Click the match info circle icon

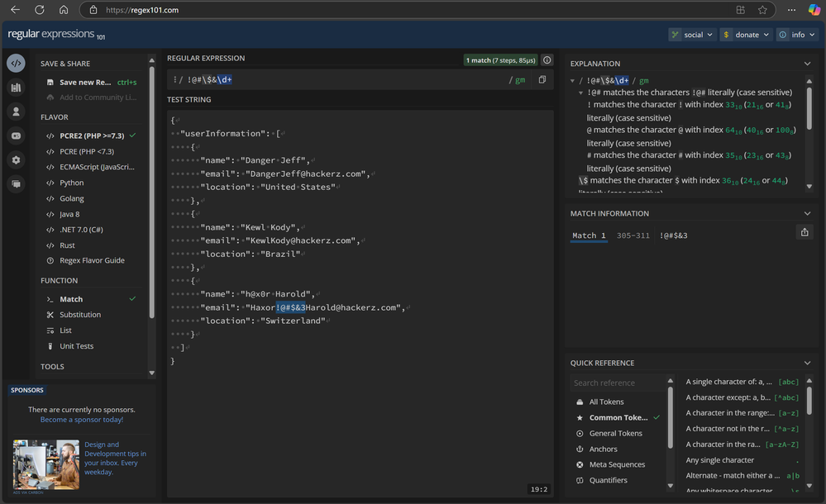pyautogui.click(x=547, y=60)
